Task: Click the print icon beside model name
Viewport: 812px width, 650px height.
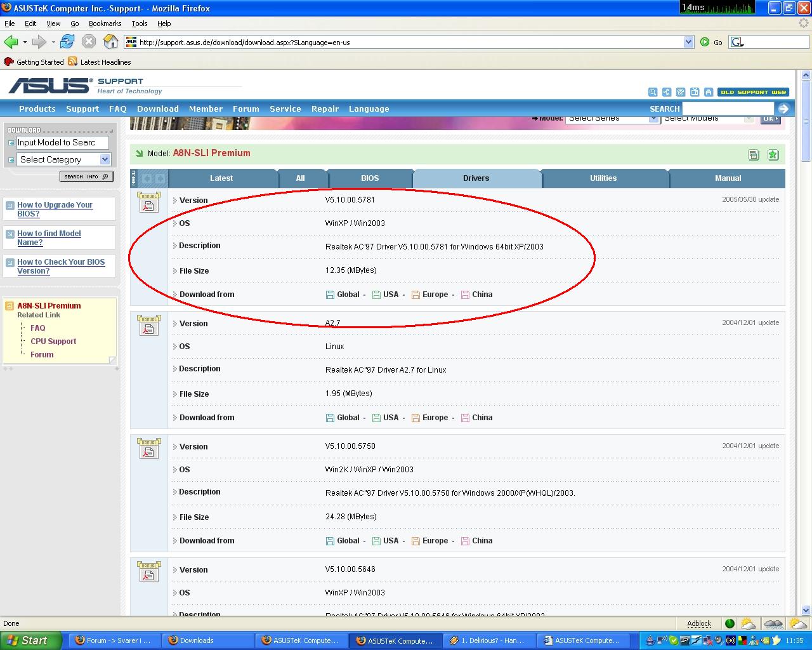Action: coord(754,154)
